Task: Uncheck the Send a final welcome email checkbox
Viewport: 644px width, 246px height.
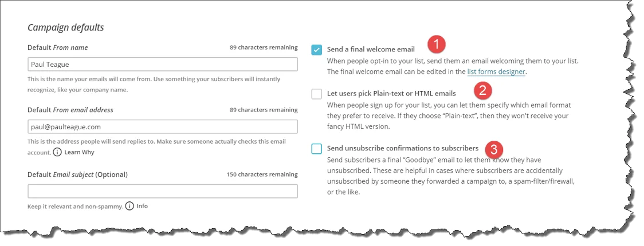Action: (x=317, y=50)
